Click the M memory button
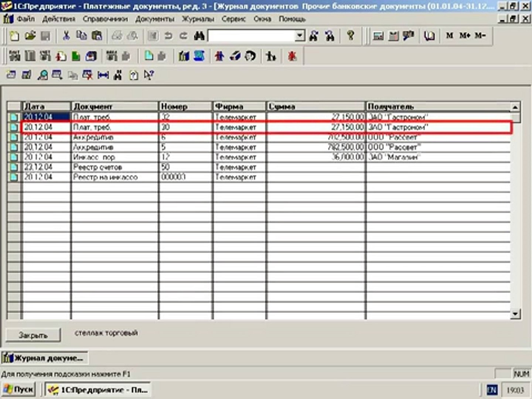This screenshot has height=399, width=532. click(450, 35)
